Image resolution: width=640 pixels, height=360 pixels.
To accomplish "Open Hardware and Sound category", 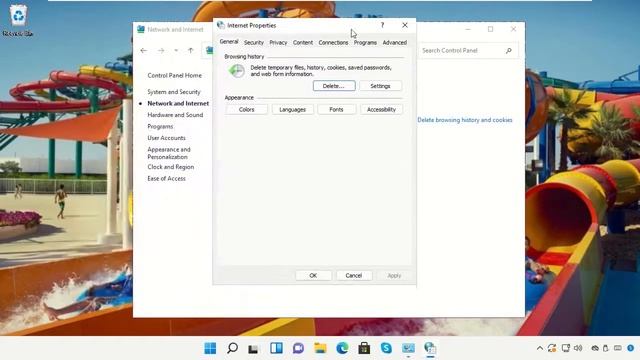I will pyautogui.click(x=175, y=115).
